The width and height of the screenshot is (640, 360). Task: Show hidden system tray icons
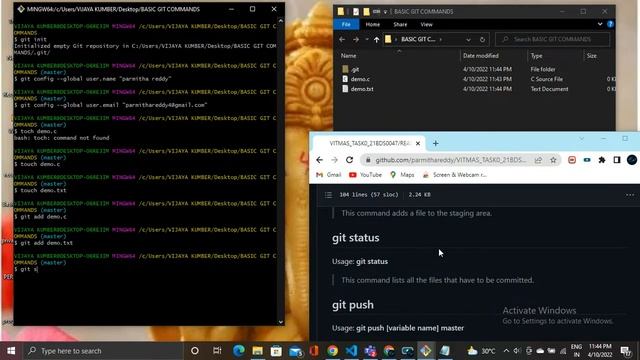click(x=506, y=351)
